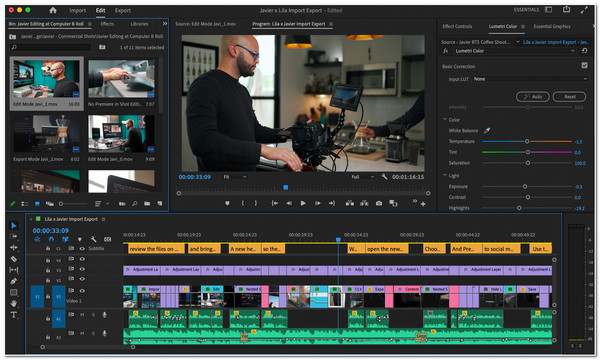
Task: Click the Extract button in program monitor
Action: tap(364, 203)
